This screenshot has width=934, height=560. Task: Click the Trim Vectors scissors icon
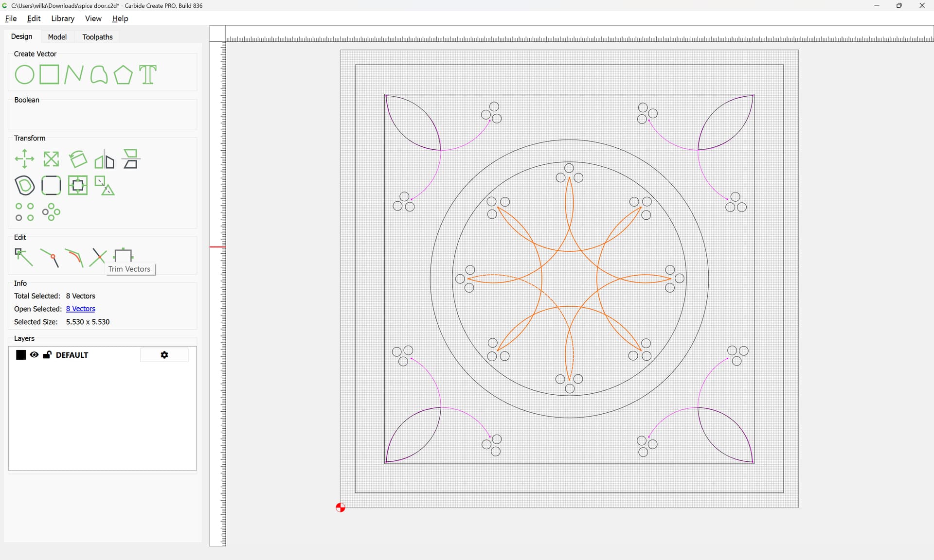(x=98, y=257)
